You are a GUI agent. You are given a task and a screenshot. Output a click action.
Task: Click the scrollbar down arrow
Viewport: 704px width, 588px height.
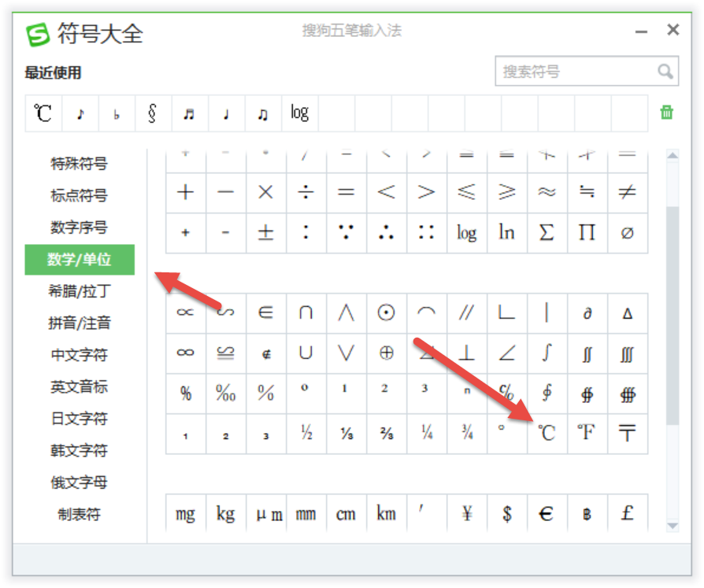pyautogui.click(x=673, y=526)
